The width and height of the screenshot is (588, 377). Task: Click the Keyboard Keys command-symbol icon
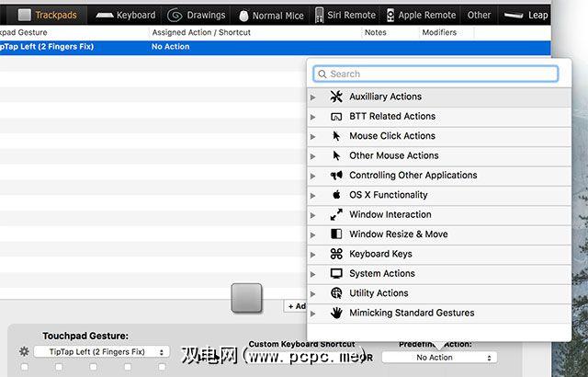pyautogui.click(x=336, y=254)
